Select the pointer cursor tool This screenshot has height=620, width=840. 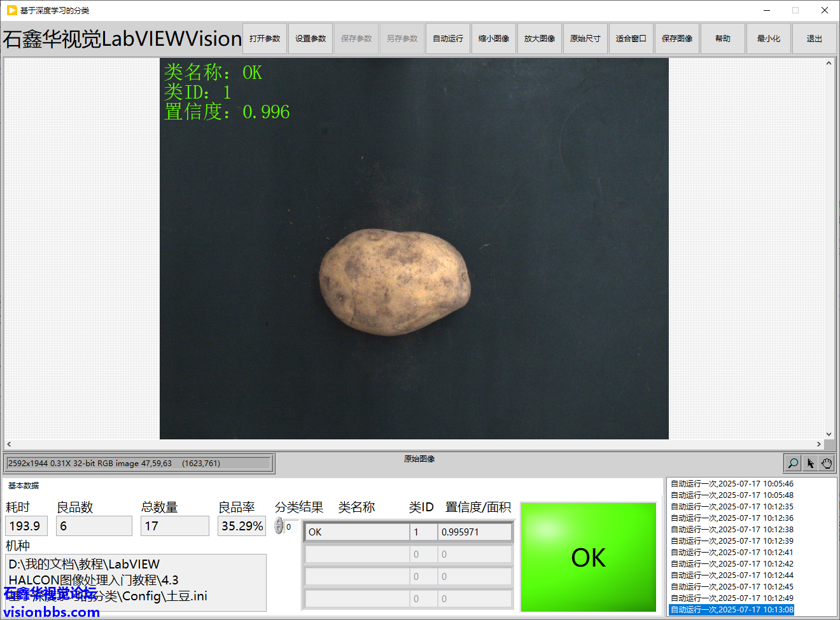(810, 464)
